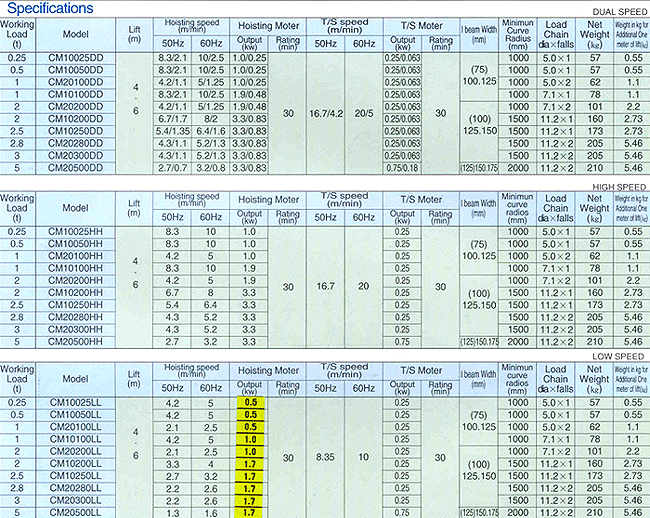Click highlighted 1.7 output for CM20500LL
Viewport: 650px width, 518px height.
[250, 513]
